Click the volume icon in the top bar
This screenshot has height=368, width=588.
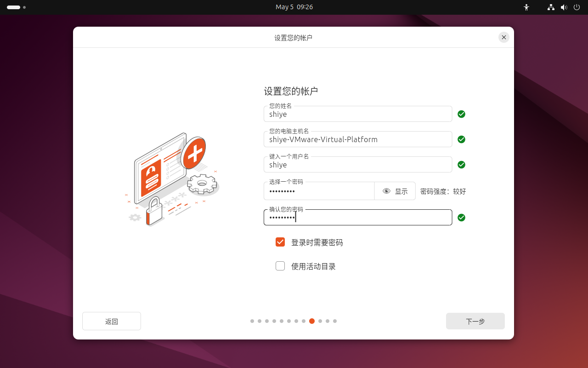point(564,7)
